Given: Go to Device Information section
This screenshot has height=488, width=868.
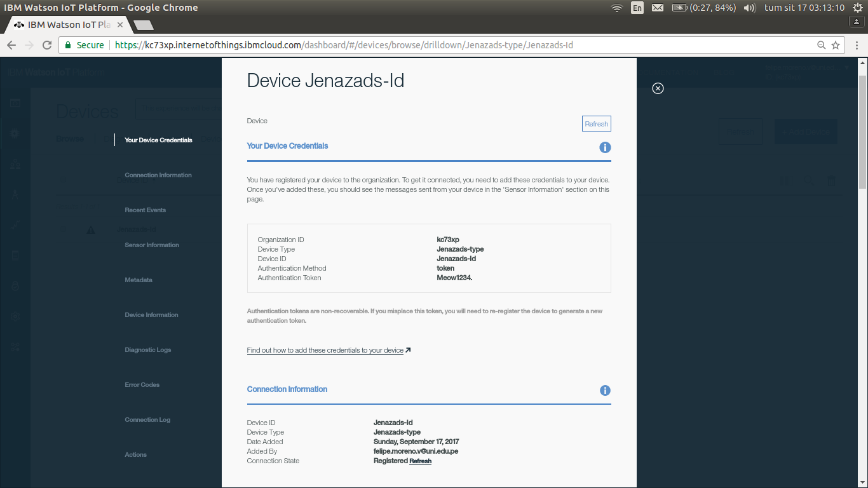Looking at the screenshot, I should click(151, 315).
